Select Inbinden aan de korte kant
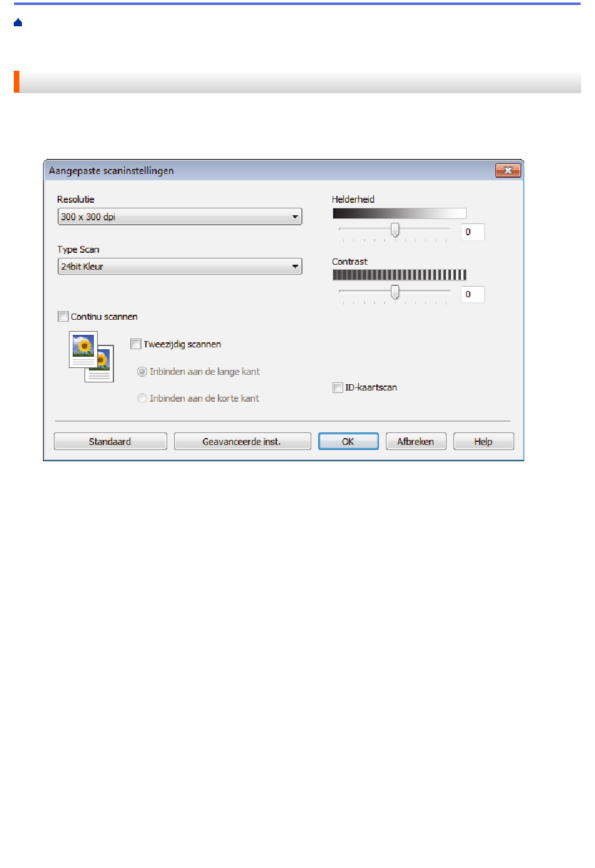The image size is (595, 868). [142, 398]
